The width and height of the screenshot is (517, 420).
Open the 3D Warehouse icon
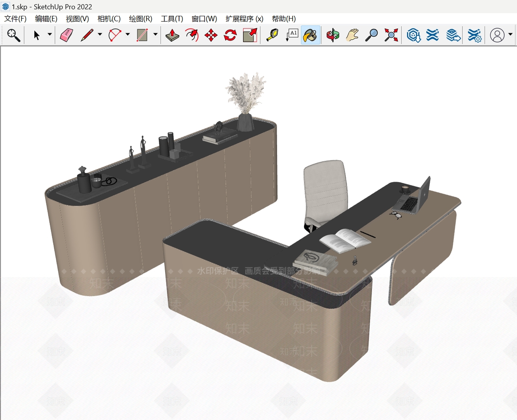pos(414,35)
